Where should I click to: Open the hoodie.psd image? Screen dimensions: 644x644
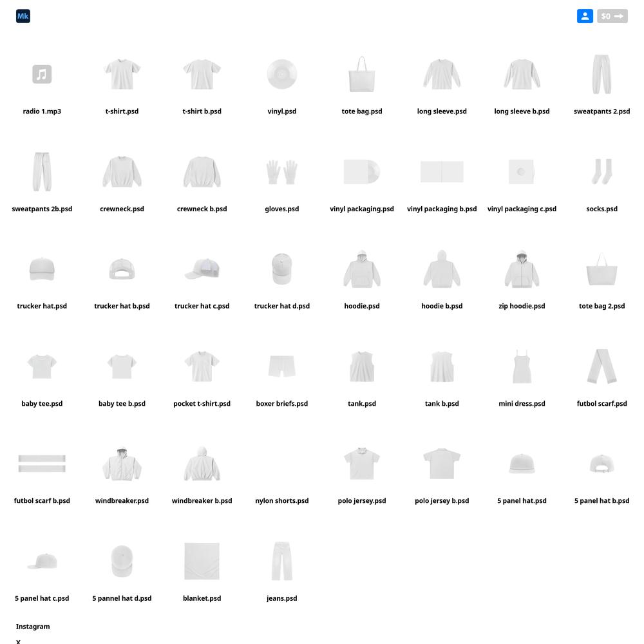point(362,269)
